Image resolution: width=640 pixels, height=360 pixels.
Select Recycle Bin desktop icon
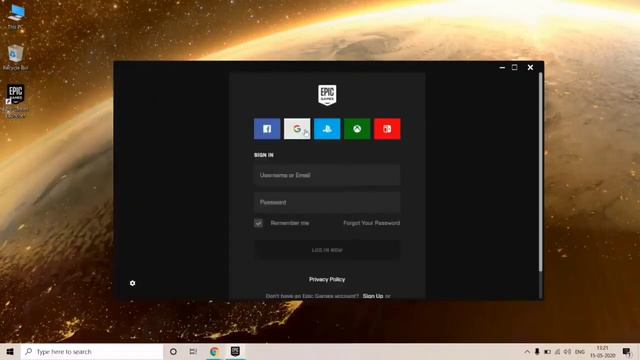coord(16,57)
